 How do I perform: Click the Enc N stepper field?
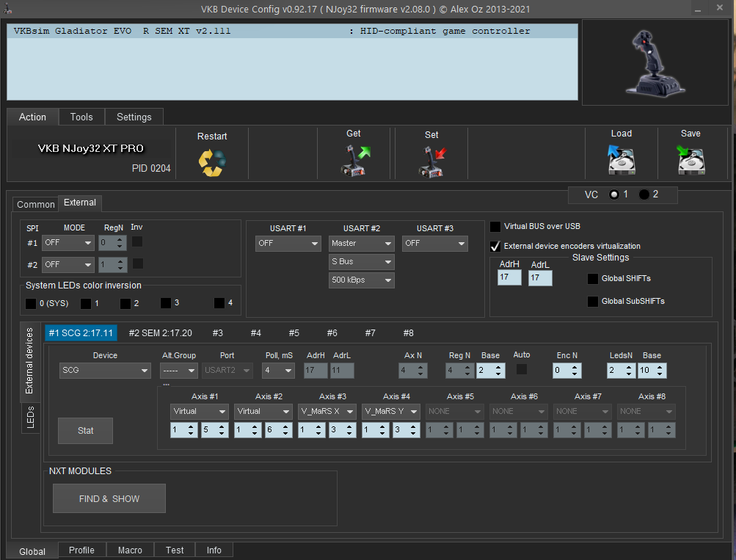point(567,371)
